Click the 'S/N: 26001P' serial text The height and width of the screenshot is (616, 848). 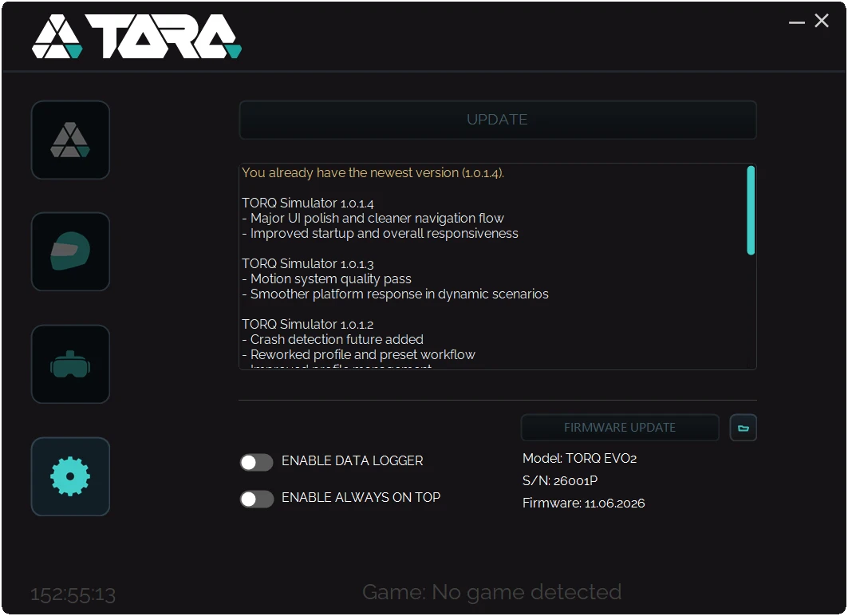pyautogui.click(x=560, y=480)
